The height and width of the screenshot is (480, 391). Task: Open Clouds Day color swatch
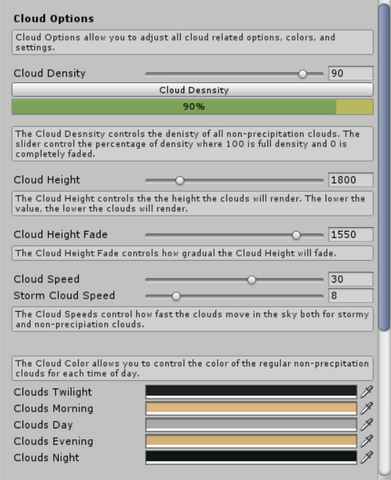pos(251,425)
